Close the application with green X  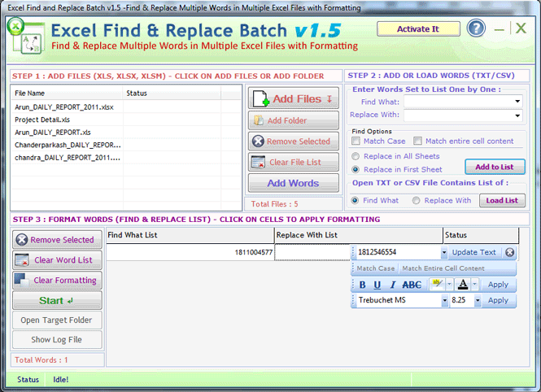(x=521, y=28)
